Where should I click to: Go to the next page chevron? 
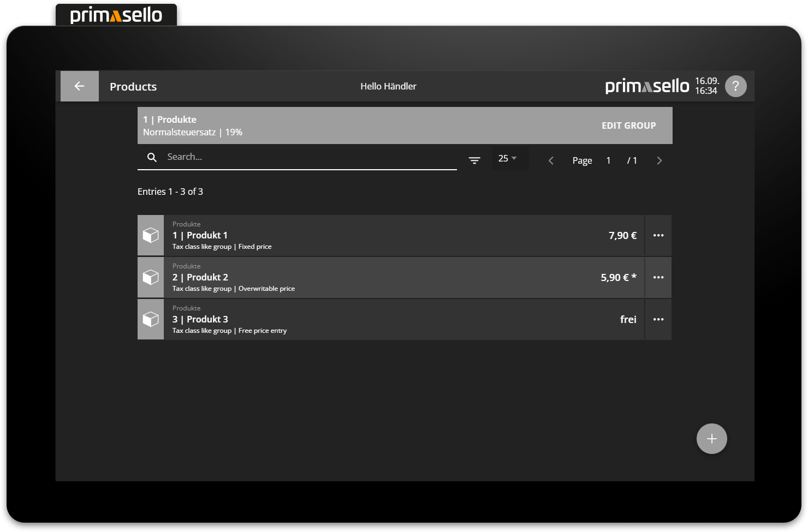click(659, 160)
